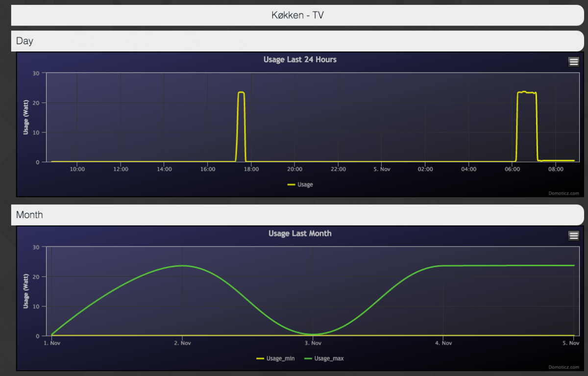
Task: Click the yellow usage plateau after 06:00
Action: pyautogui.click(x=527, y=92)
